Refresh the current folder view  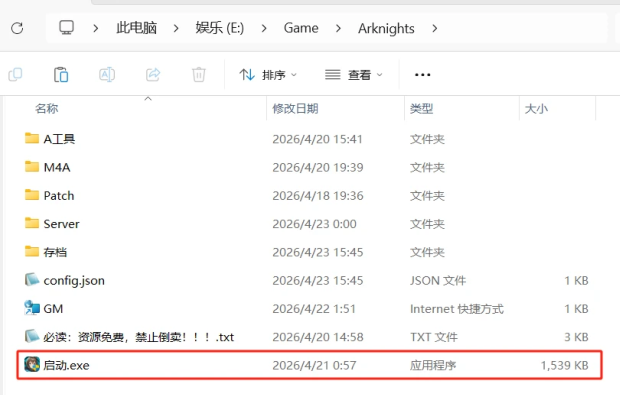pos(17,28)
